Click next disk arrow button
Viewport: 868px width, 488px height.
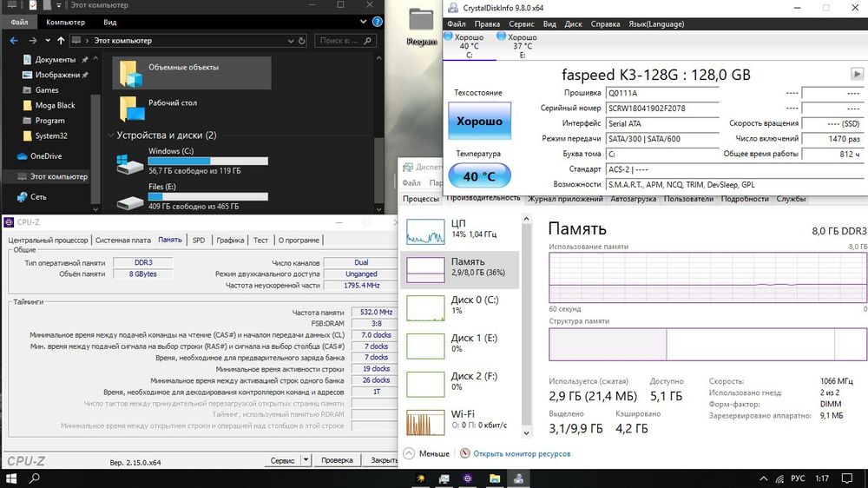(857, 74)
